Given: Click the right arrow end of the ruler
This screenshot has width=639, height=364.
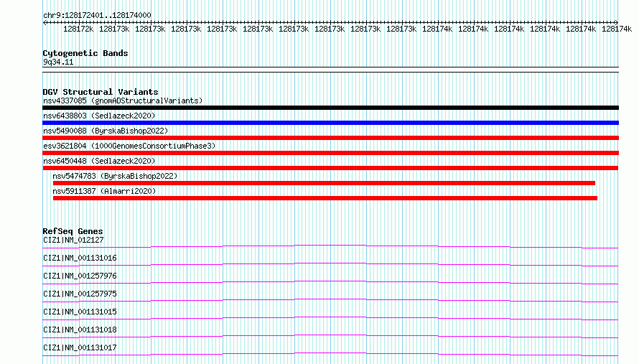Looking at the screenshot, I should (617, 22).
